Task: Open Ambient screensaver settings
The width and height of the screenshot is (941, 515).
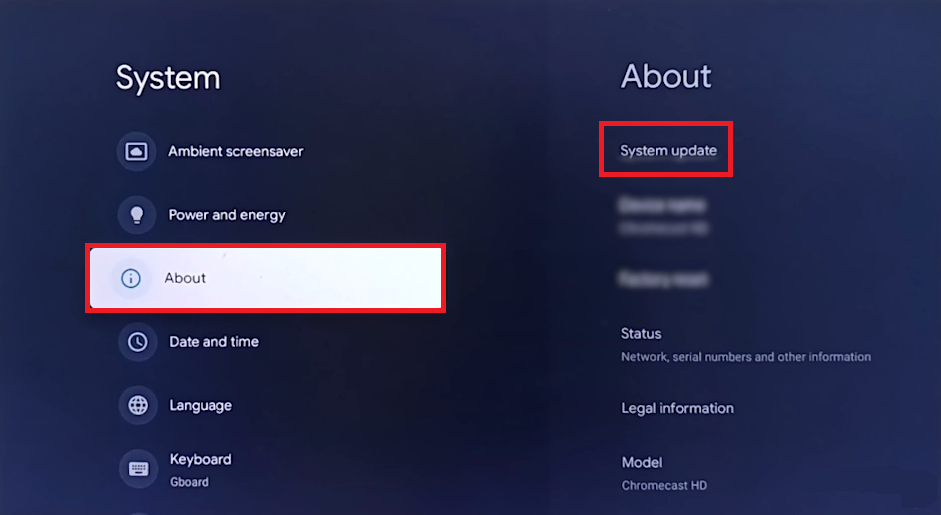Action: pyautogui.click(x=235, y=152)
